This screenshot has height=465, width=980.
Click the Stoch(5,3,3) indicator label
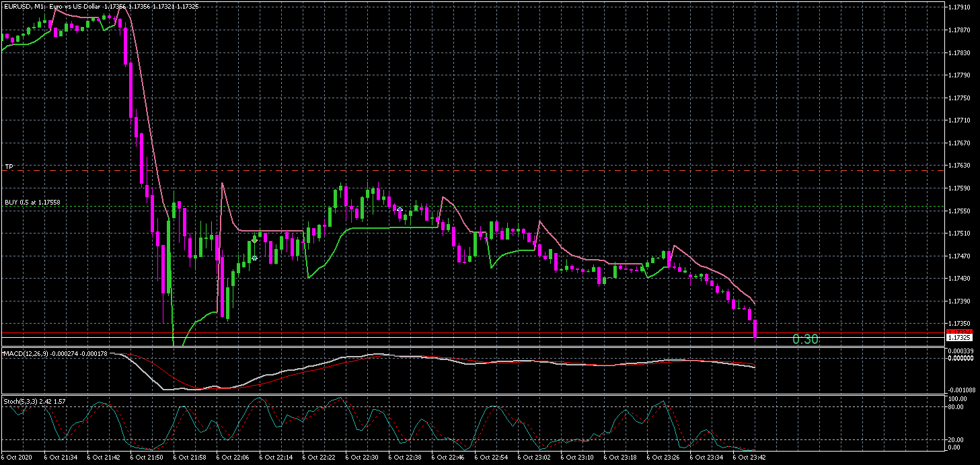(x=35, y=401)
